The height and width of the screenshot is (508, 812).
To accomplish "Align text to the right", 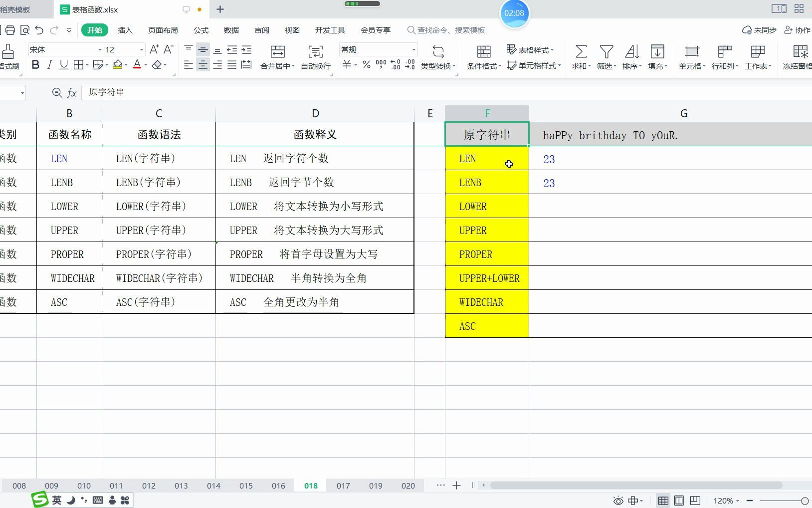I will coord(217,65).
